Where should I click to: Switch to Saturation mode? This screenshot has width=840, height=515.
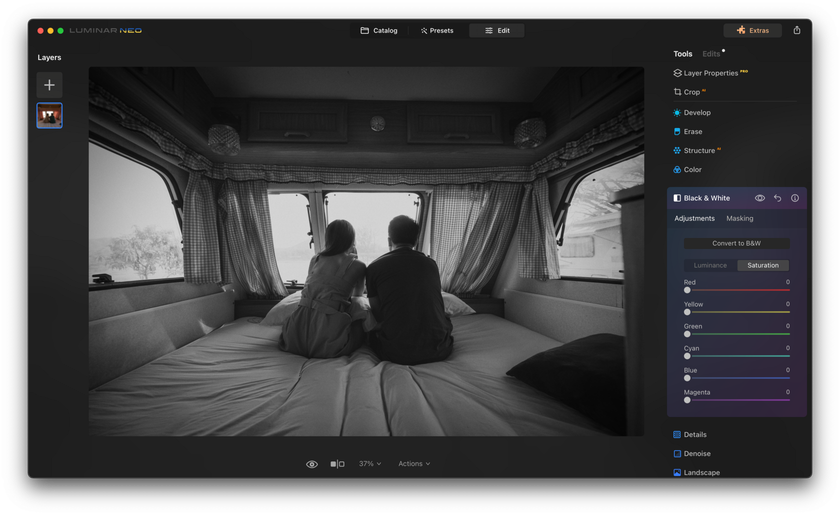(x=763, y=265)
